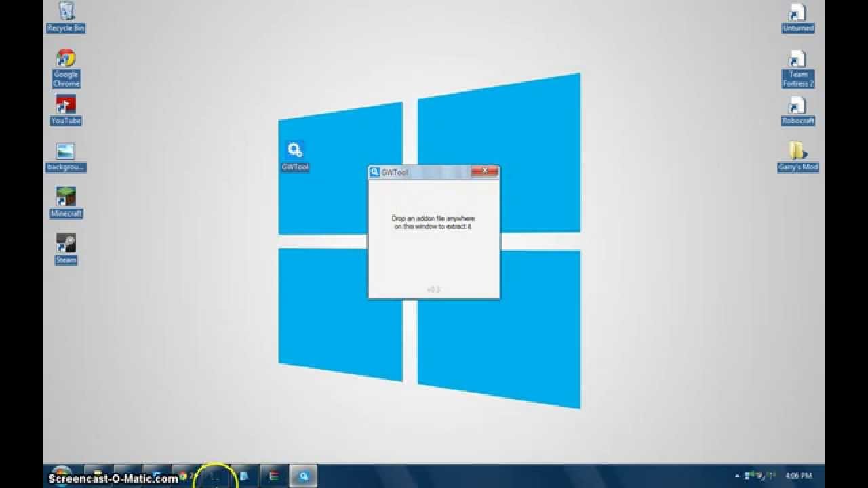Screen dimensions: 868x488
Task: Select the Team Fortress 2 shortcut
Action: pos(798,68)
